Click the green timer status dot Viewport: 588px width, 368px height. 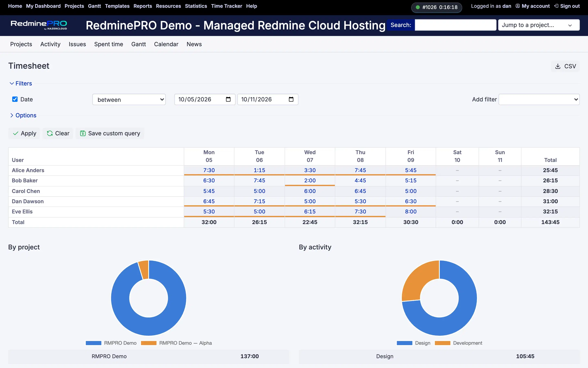(418, 7)
